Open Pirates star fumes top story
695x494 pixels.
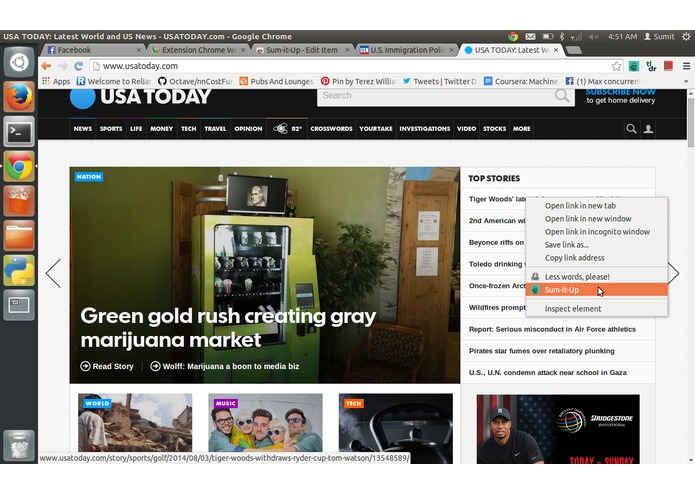pyautogui.click(x=542, y=351)
